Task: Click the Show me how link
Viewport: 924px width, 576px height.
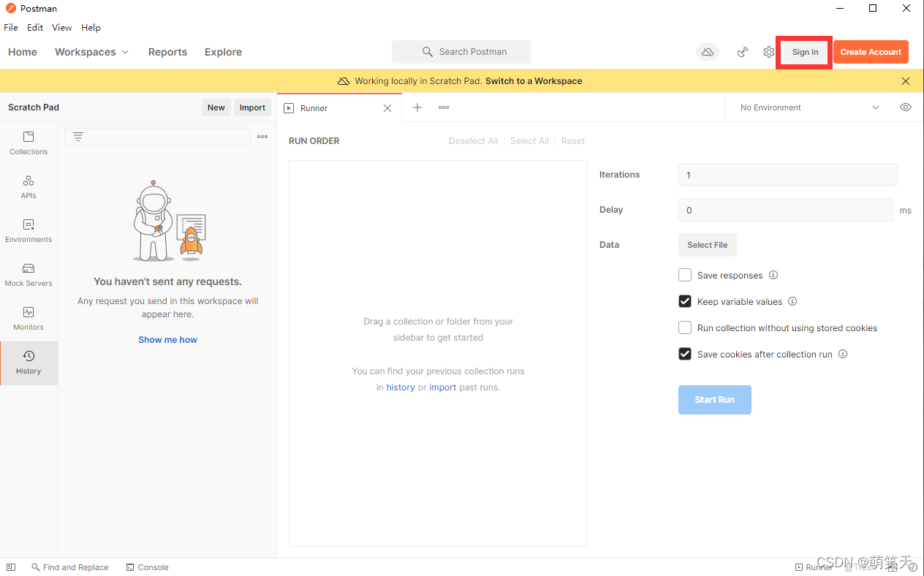Action: pos(167,340)
